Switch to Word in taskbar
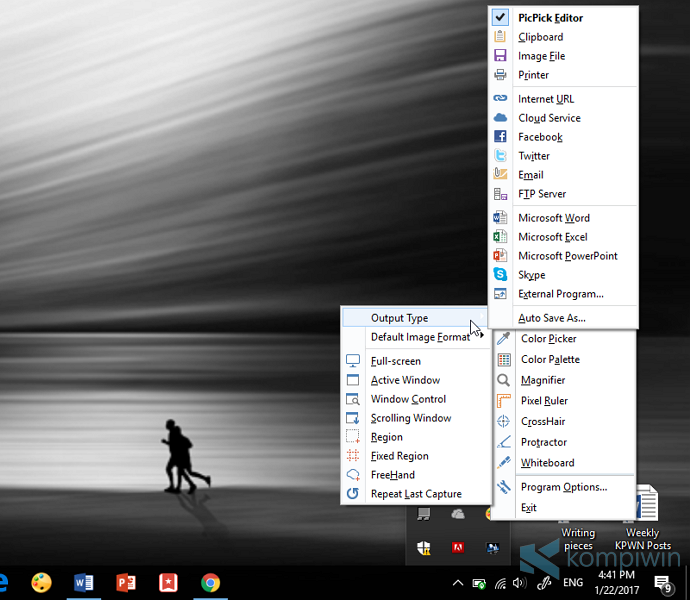Screen dimensions: 690x600 84,582
